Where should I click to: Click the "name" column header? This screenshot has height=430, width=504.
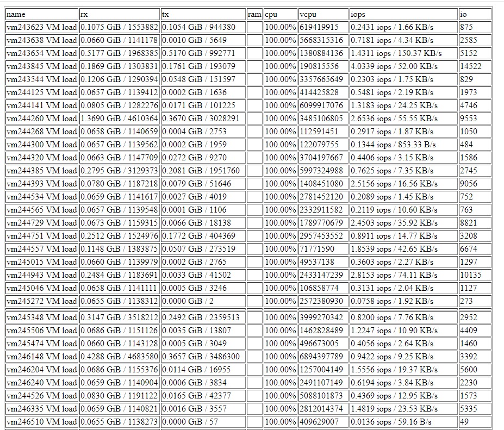pyautogui.click(x=42, y=15)
